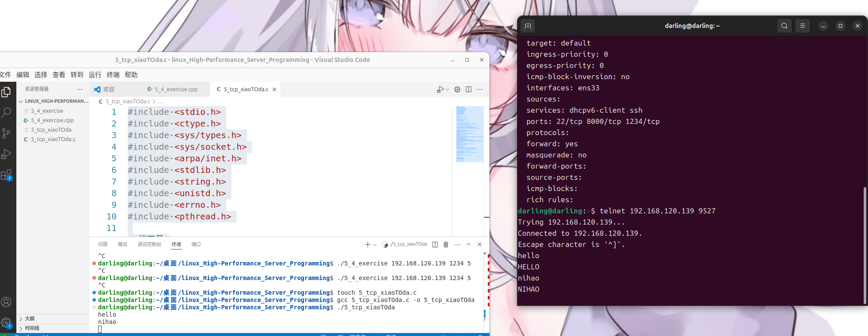Click 5_tcp_xiaoTOda.c in breadcrumb
The width and height of the screenshot is (868, 336).
click(x=128, y=102)
